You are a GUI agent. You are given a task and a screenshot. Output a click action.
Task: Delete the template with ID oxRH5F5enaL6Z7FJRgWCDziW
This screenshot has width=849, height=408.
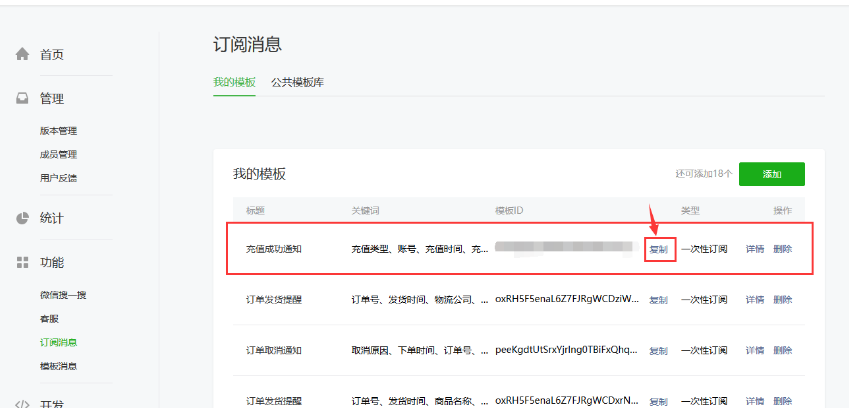click(x=782, y=300)
